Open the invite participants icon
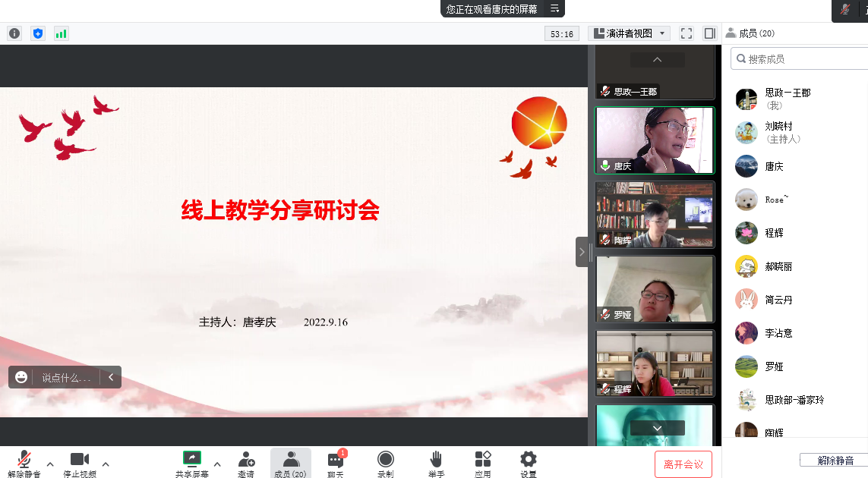Image resolution: width=868 pixels, height=478 pixels. coord(246,463)
